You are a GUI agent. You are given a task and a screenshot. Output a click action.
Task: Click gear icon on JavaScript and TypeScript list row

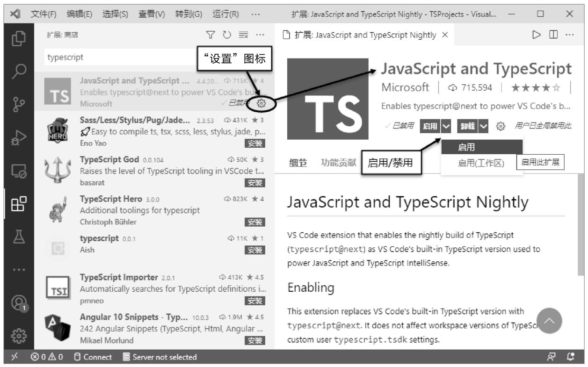point(262,103)
